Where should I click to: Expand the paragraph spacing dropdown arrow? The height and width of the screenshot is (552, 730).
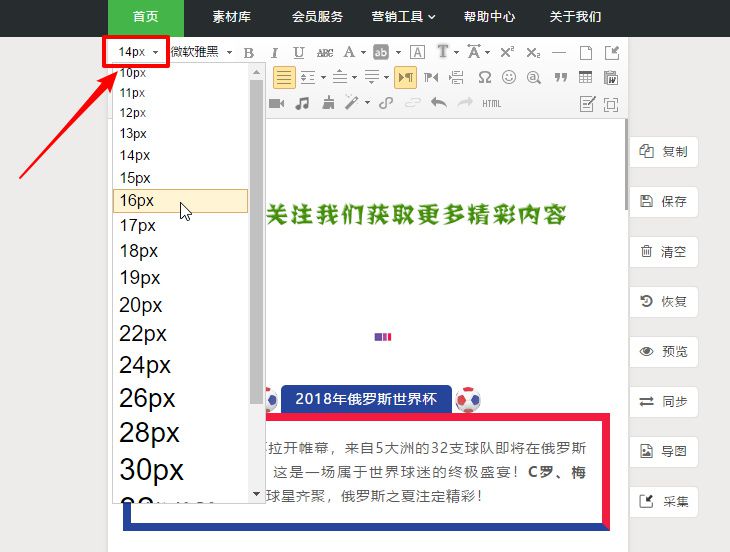click(354, 77)
